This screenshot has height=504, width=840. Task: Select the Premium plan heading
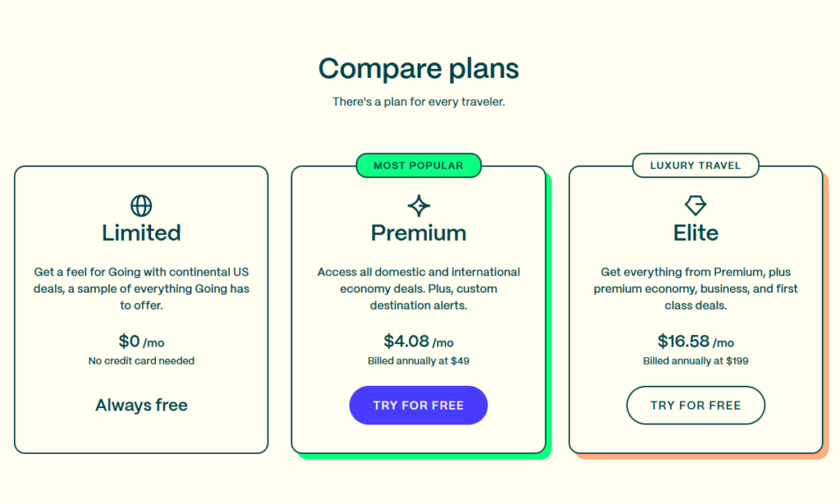418,233
